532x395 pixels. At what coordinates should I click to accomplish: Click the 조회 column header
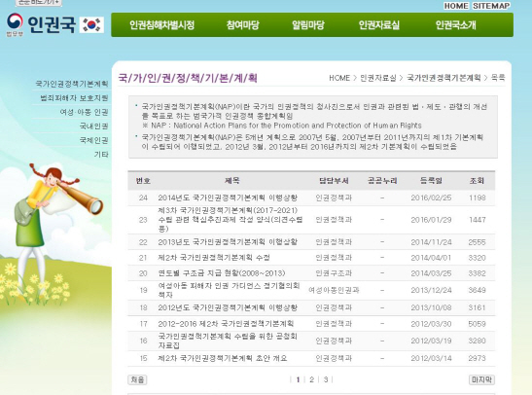[x=477, y=181]
